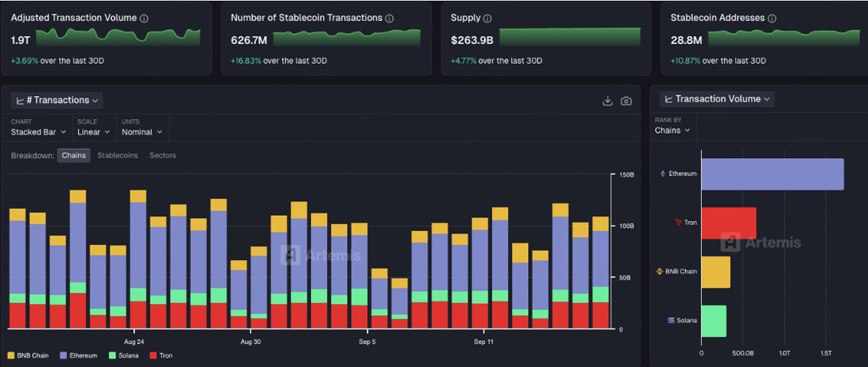Click the info icon next to Supply
Viewport: 868px width, 367px height.
pos(488,18)
